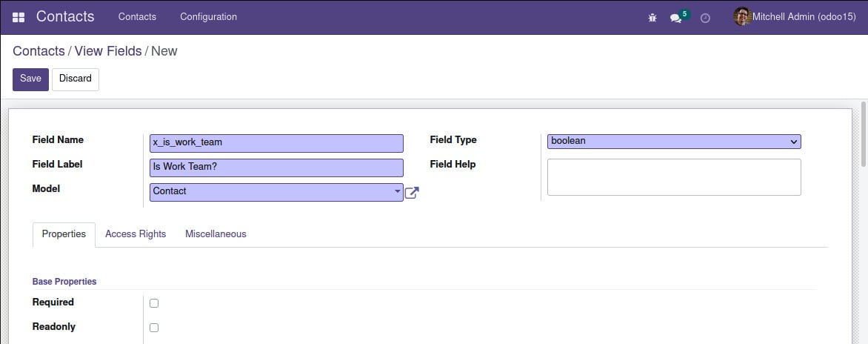Click Mitchell Admin avatar picture
Image resolution: width=868 pixels, height=344 pixels.
click(x=742, y=16)
